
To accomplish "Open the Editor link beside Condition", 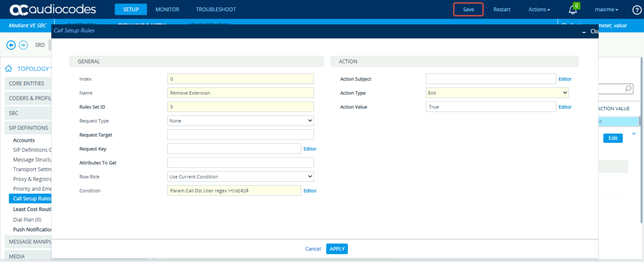I will pos(310,191).
